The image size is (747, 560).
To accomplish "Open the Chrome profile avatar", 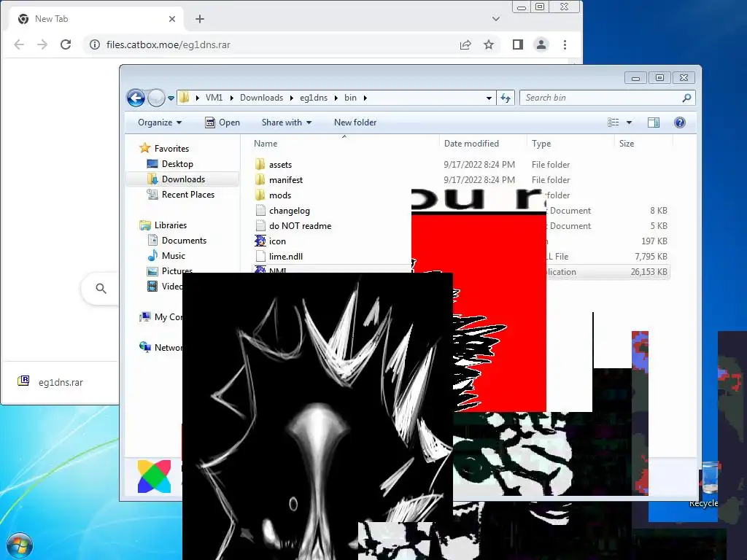I will point(541,44).
